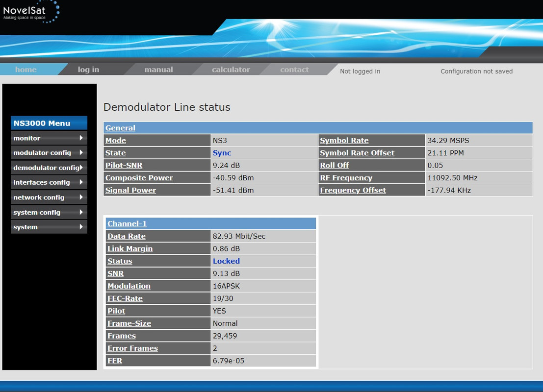Click the '0.05' roll off value
The image size is (543, 392).
(435, 166)
